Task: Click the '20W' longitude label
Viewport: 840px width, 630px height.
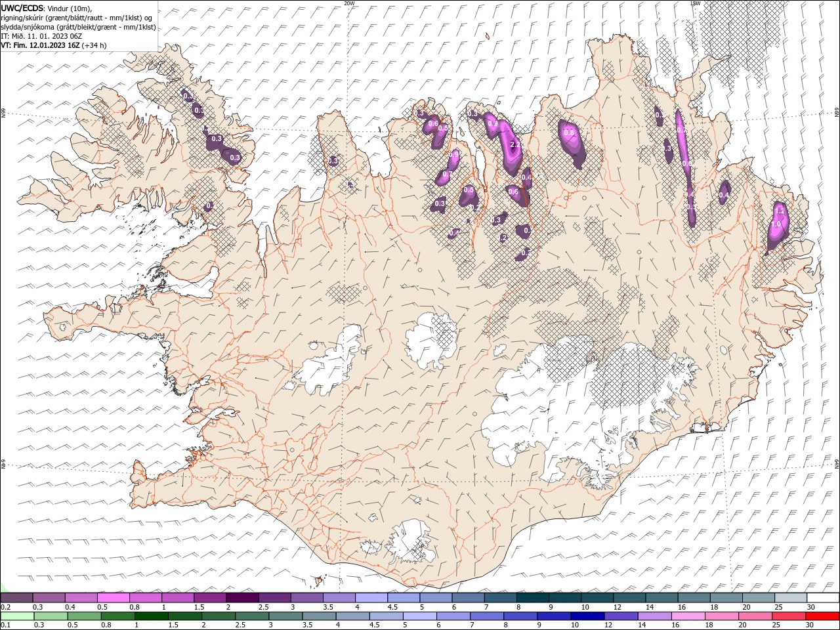Action: (x=349, y=3)
